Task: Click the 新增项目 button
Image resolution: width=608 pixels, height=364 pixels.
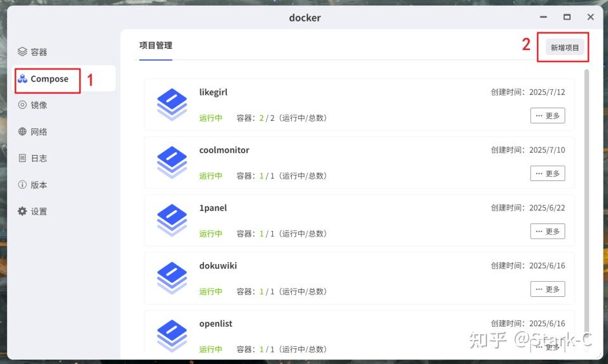Action: [x=564, y=47]
